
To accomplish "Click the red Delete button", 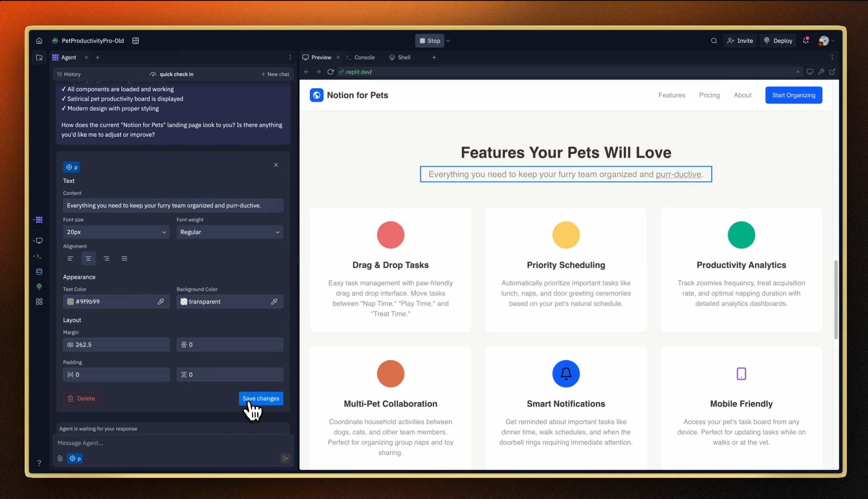I will pyautogui.click(x=81, y=398).
